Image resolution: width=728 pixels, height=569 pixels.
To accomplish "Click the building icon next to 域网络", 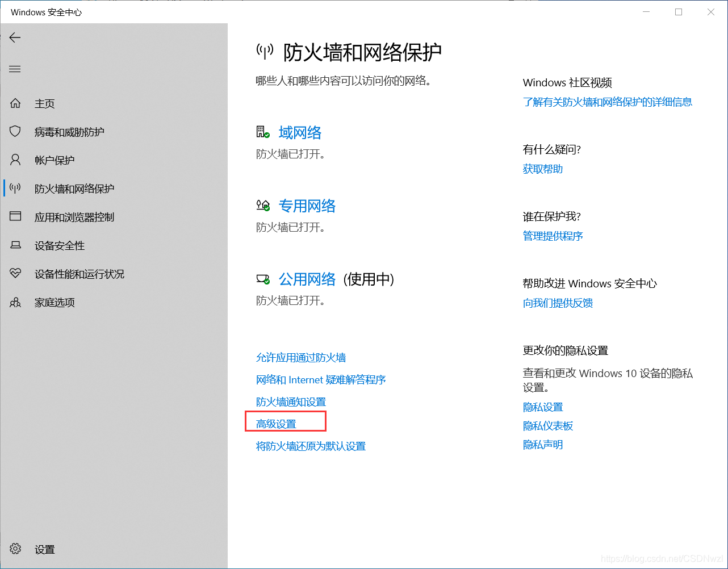I will [263, 132].
